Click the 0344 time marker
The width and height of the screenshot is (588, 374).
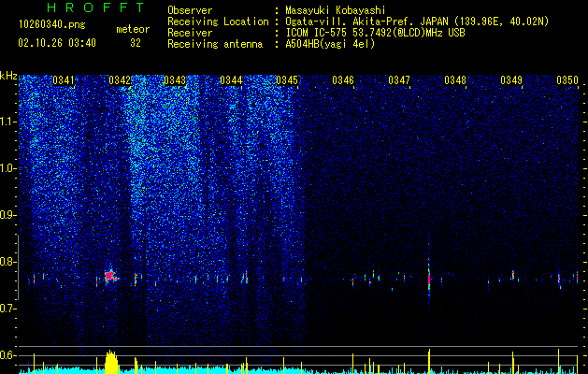(x=231, y=80)
